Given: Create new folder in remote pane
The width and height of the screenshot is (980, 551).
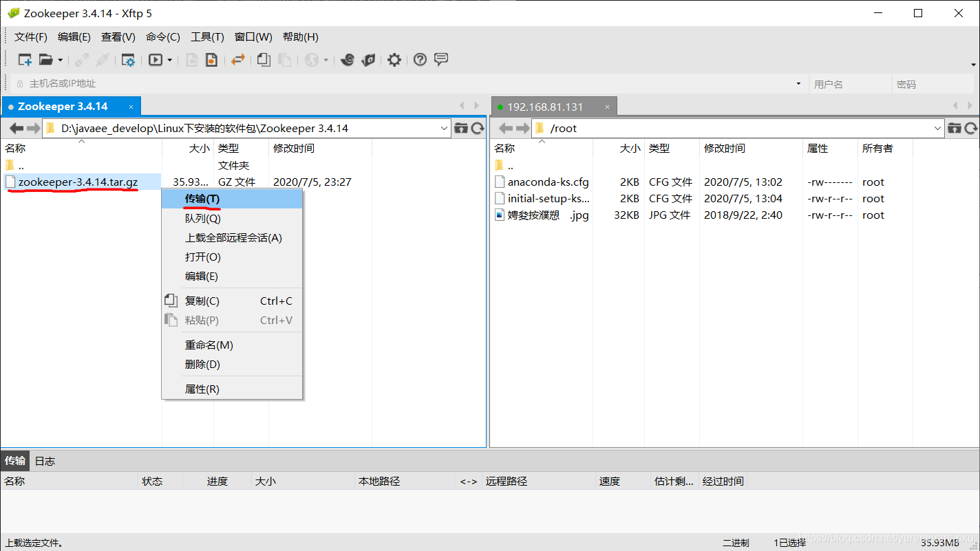Looking at the screenshot, I should coord(955,128).
